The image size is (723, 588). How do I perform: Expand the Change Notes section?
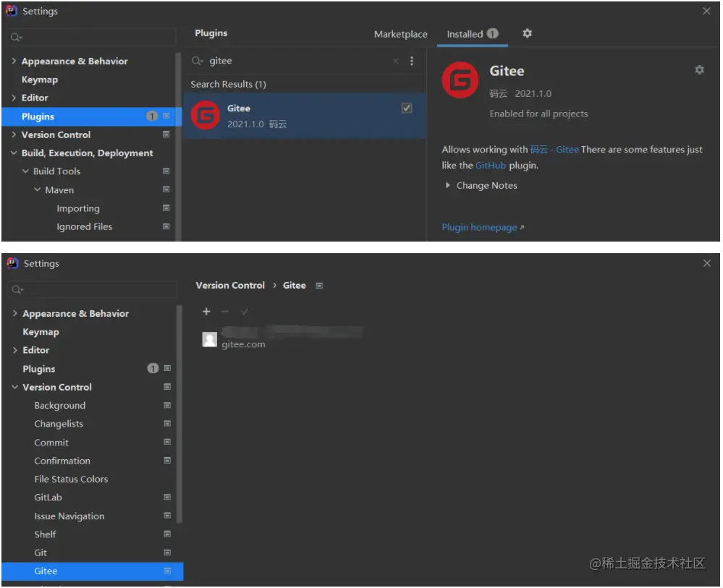(447, 185)
